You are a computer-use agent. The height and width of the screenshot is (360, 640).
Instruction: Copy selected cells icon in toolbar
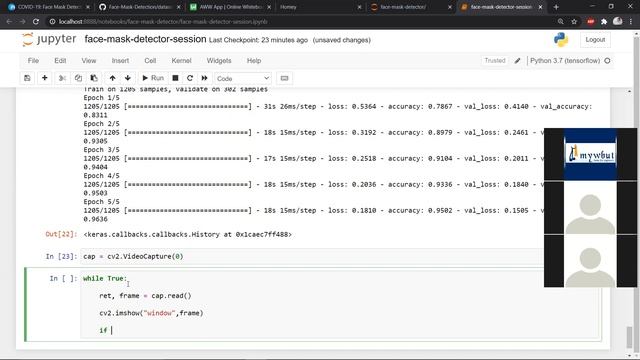click(78, 78)
